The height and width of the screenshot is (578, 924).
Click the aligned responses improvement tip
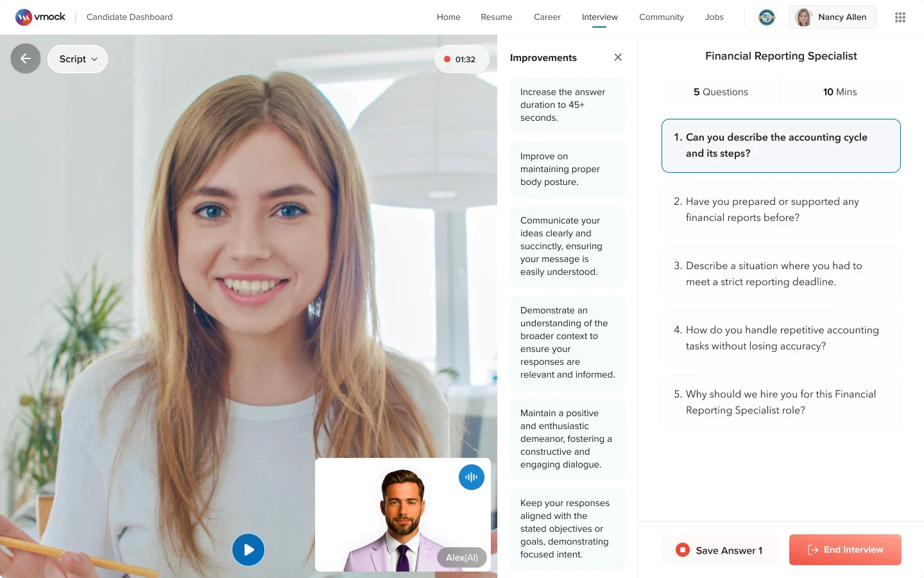point(567,529)
